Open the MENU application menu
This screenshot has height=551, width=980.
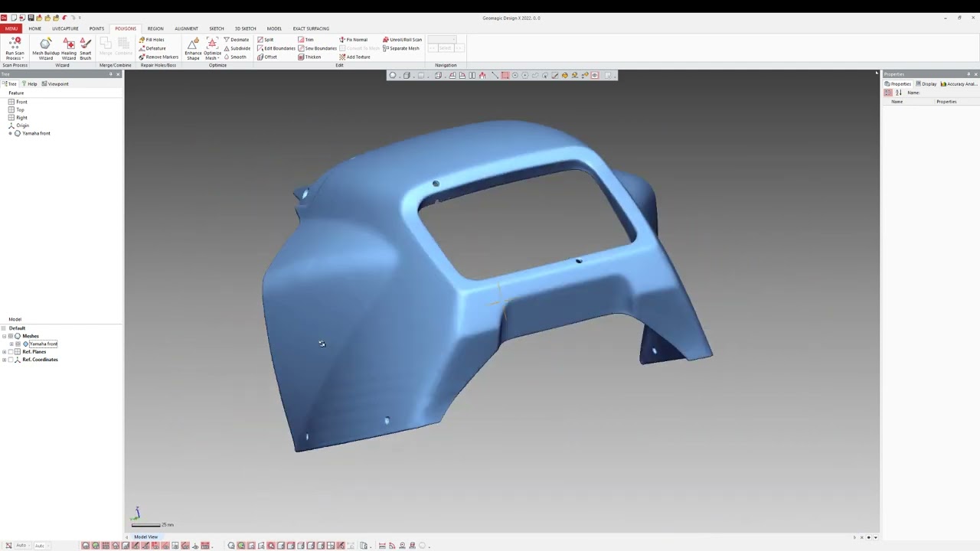[x=11, y=28]
